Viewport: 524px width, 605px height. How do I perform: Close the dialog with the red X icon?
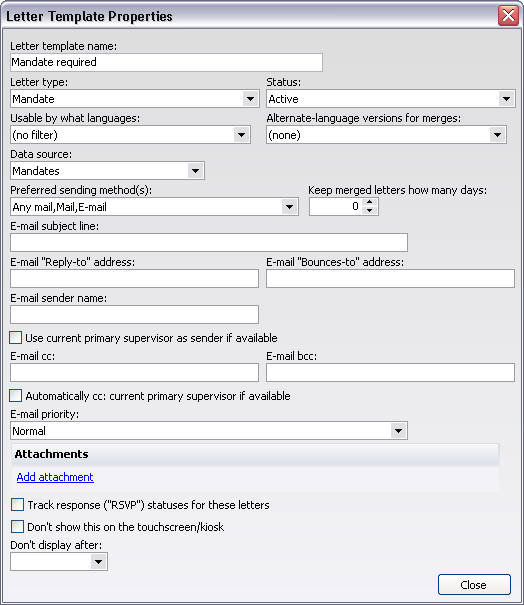pos(508,16)
